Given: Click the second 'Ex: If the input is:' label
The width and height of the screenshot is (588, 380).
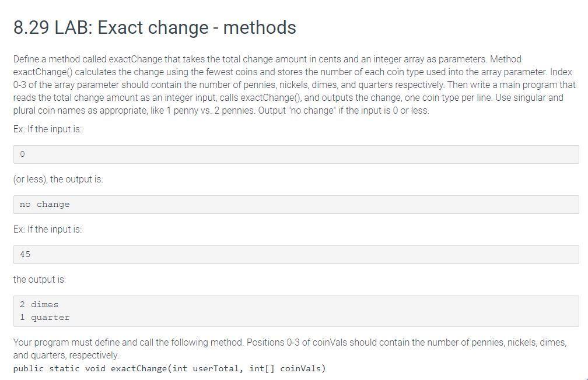Looking at the screenshot, I should (x=48, y=230).
